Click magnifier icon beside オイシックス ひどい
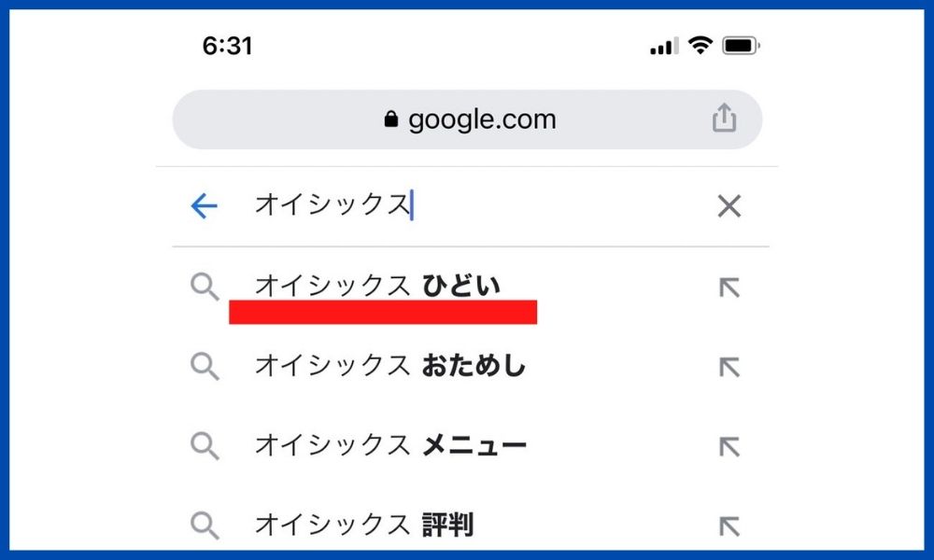 click(x=205, y=287)
